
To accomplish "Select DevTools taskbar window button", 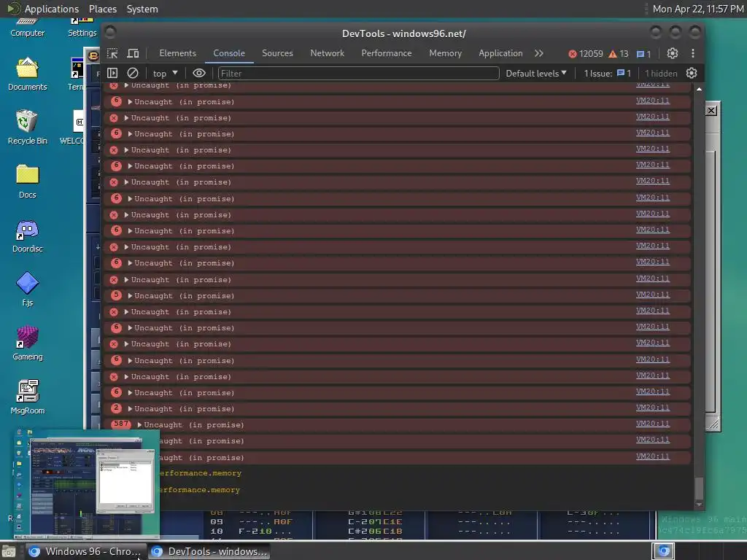I will click(209, 551).
